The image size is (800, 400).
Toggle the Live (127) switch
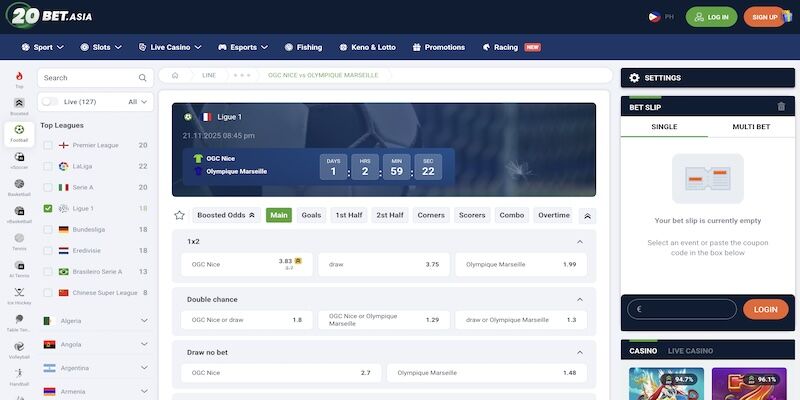tap(50, 102)
